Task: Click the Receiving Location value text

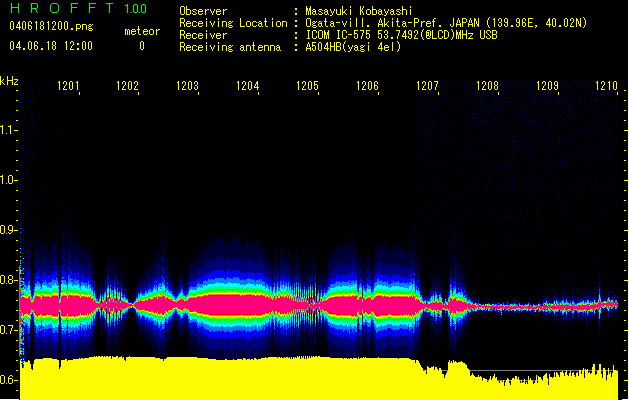Action: pyautogui.click(x=445, y=23)
